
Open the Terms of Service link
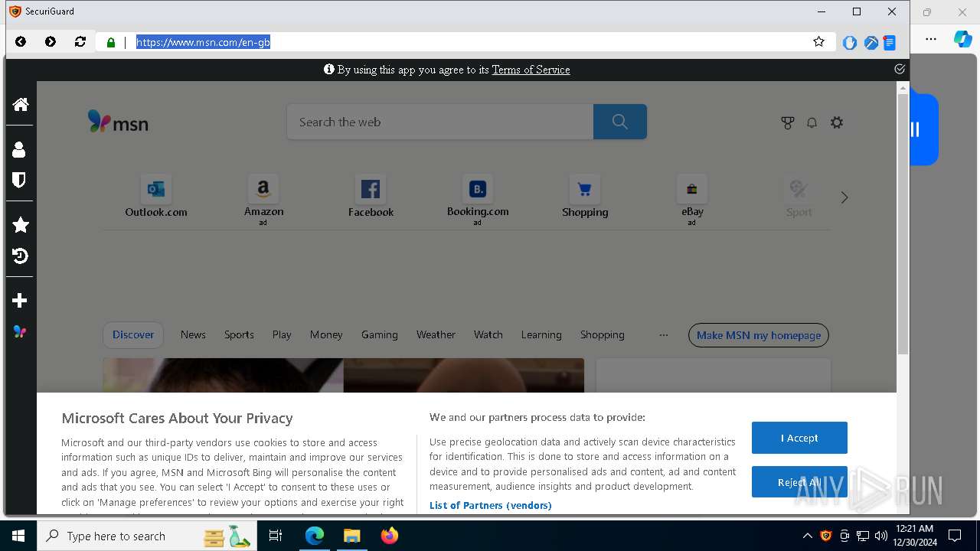point(531,70)
